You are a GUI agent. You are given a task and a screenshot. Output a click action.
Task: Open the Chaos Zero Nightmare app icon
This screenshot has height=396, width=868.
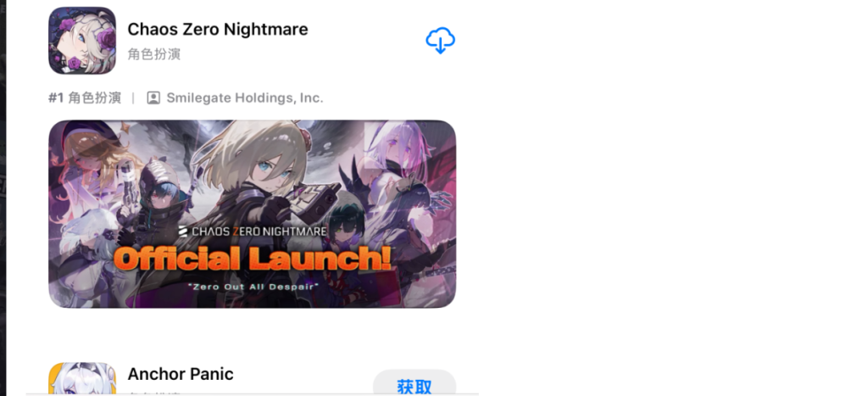[82, 41]
